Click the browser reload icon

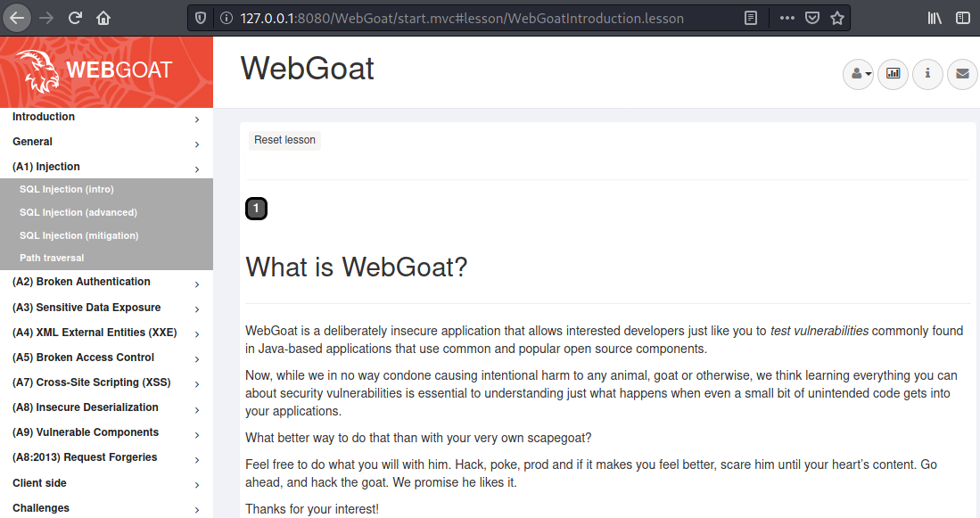(x=75, y=18)
